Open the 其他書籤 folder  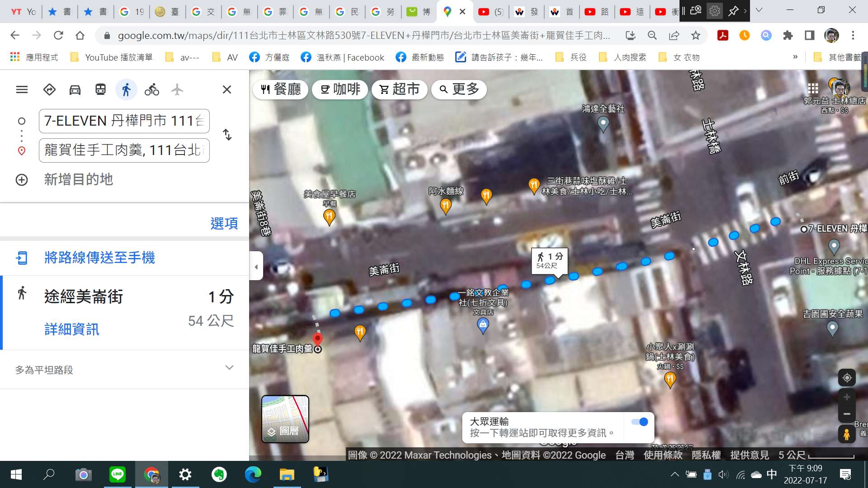click(x=838, y=57)
